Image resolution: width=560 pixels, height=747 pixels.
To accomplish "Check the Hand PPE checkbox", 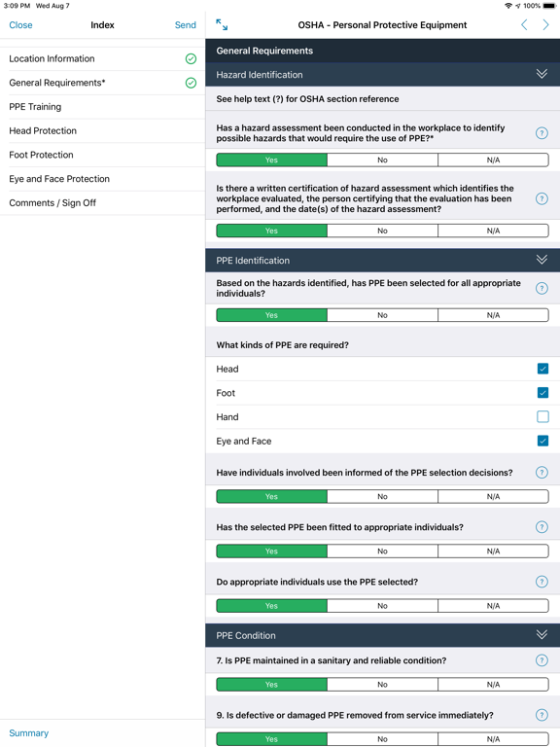I will pos(542,417).
